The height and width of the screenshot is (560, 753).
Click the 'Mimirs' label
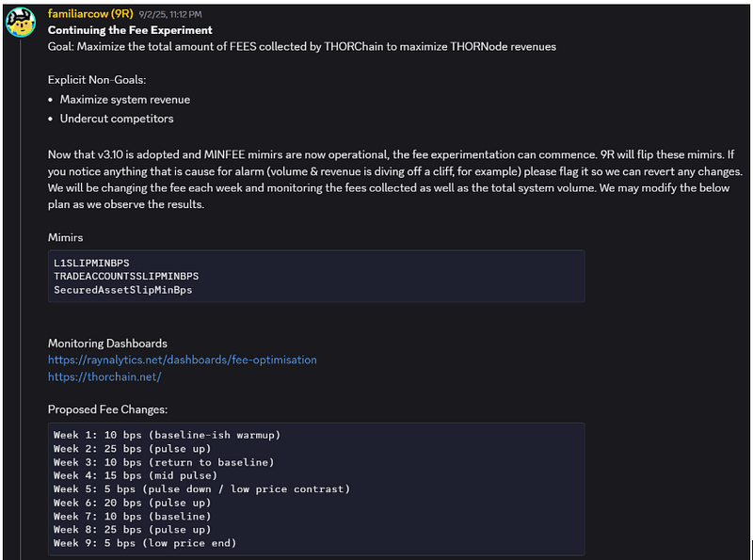tap(65, 237)
